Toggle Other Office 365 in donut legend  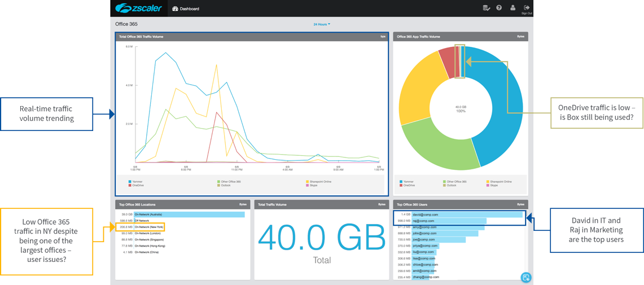click(x=455, y=181)
